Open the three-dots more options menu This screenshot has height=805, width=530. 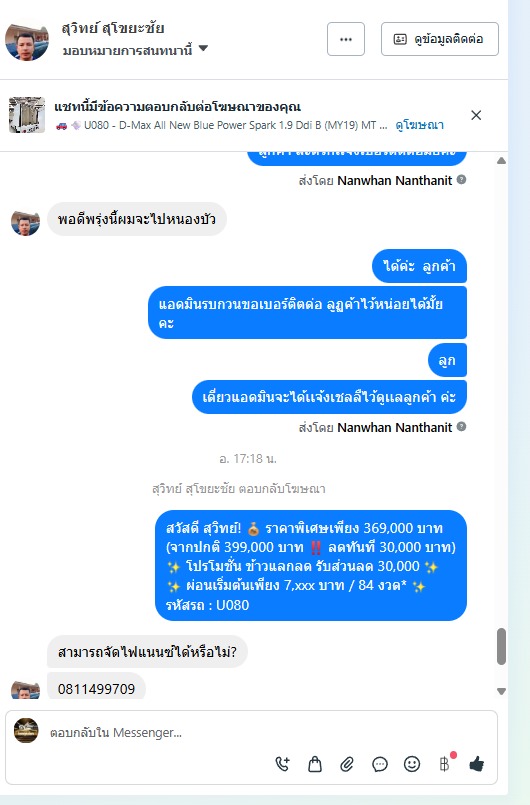(x=346, y=39)
